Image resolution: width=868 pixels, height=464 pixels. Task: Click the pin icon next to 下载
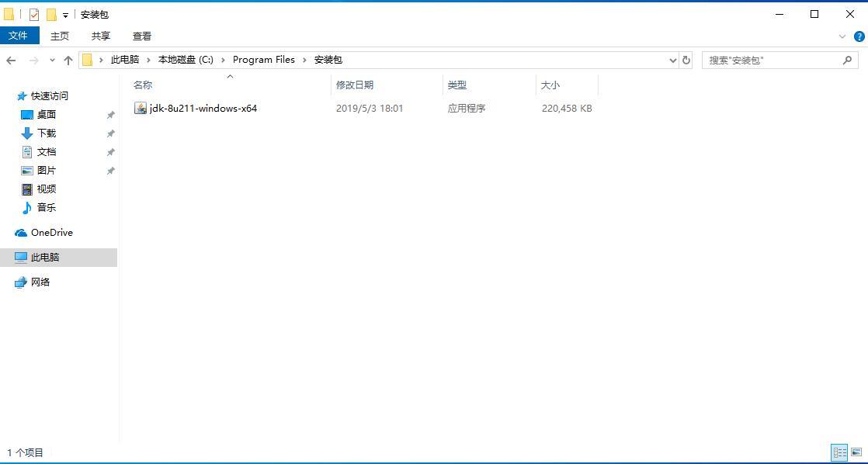point(111,133)
